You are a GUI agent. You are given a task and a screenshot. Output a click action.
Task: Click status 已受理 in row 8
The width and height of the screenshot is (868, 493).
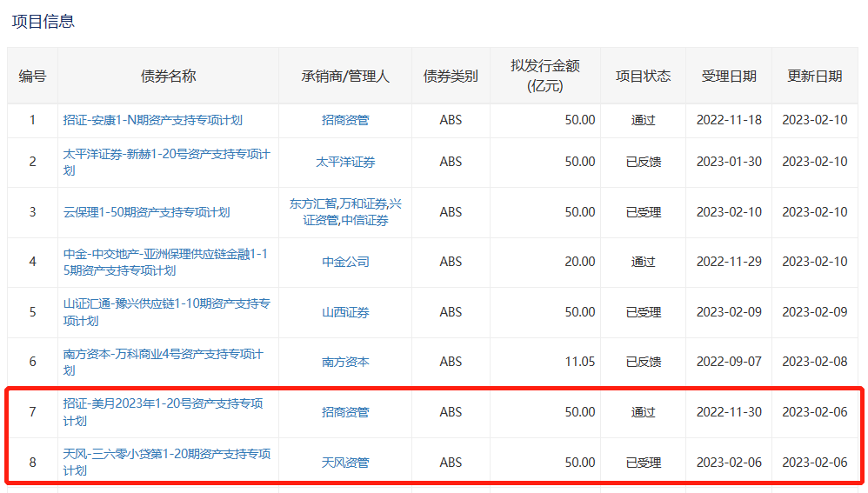point(644,462)
